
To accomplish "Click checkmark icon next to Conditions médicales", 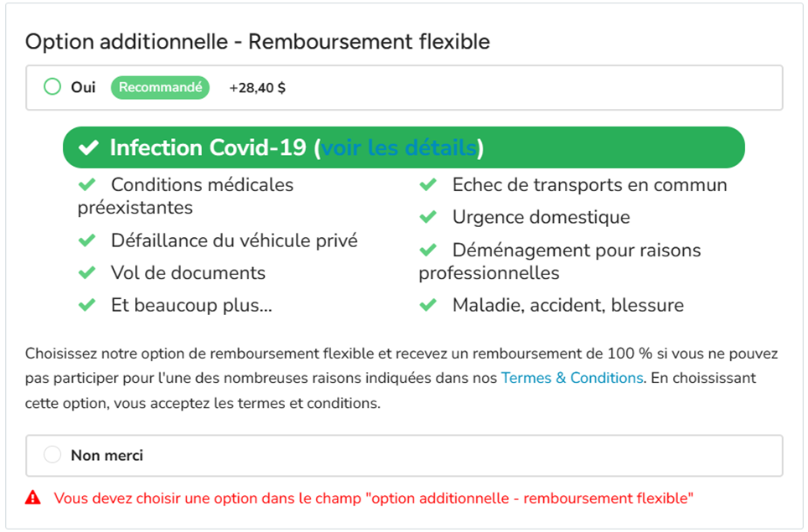I will pyautogui.click(x=86, y=184).
